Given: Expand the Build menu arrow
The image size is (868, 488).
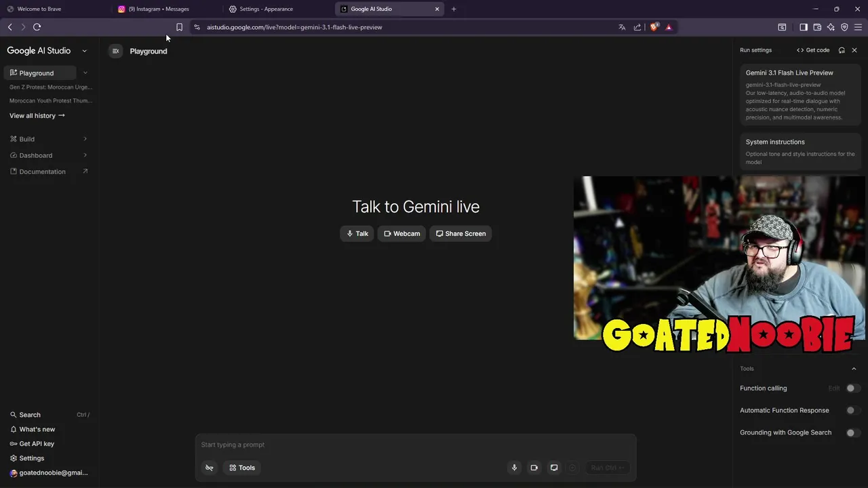Looking at the screenshot, I should click(x=85, y=139).
